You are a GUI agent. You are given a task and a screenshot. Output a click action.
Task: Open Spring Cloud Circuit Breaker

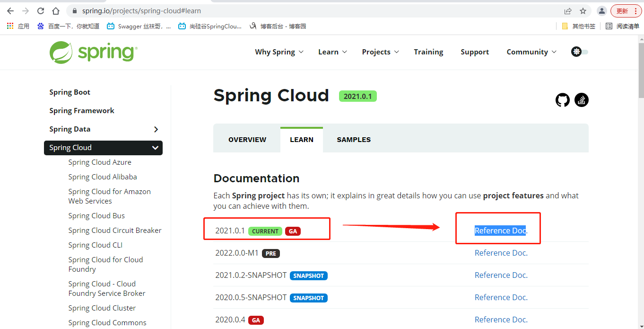[115, 231]
